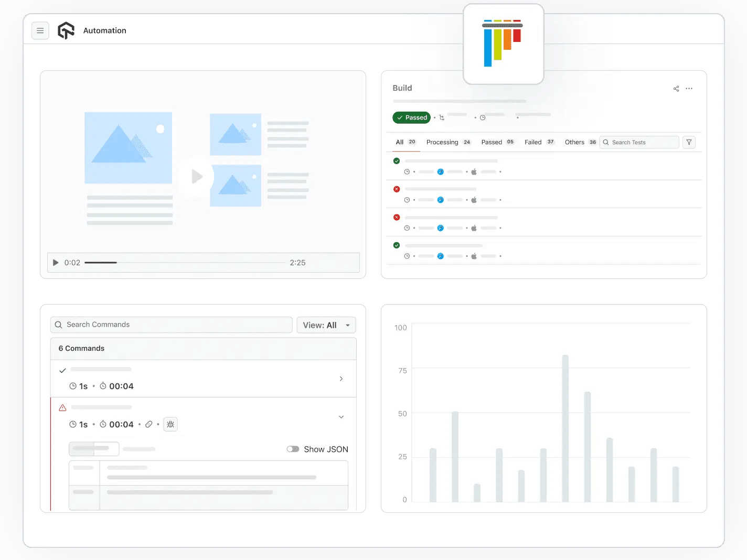Viewport: 747px width, 560px height.
Task: Click the Safari icon in second test row
Action: point(441,200)
